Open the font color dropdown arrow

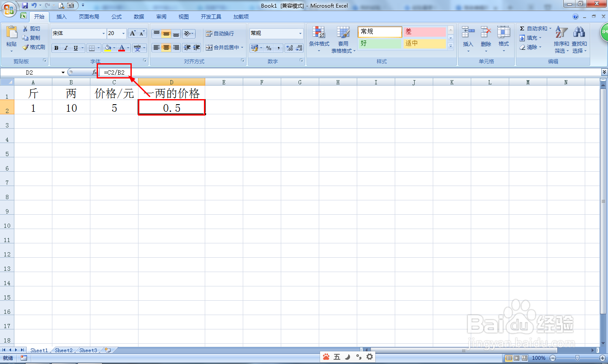click(x=128, y=48)
